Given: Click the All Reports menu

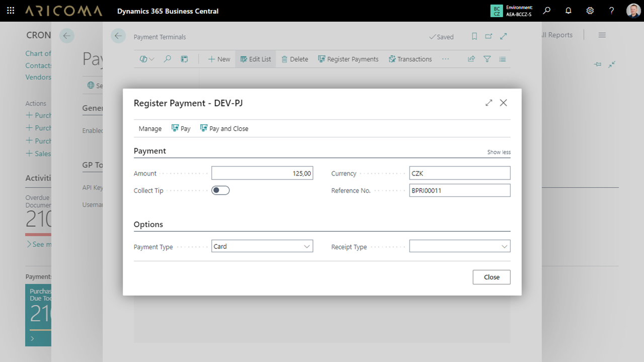Looking at the screenshot, I should pyautogui.click(x=557, y=35).
